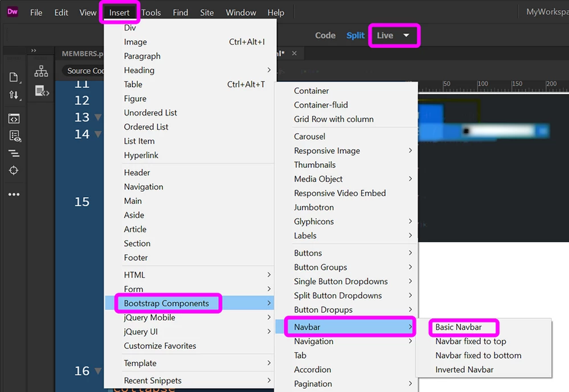The height and width of the screenshot is (392, 569).
Task: Open the File menu
Action: pos(36,13)
